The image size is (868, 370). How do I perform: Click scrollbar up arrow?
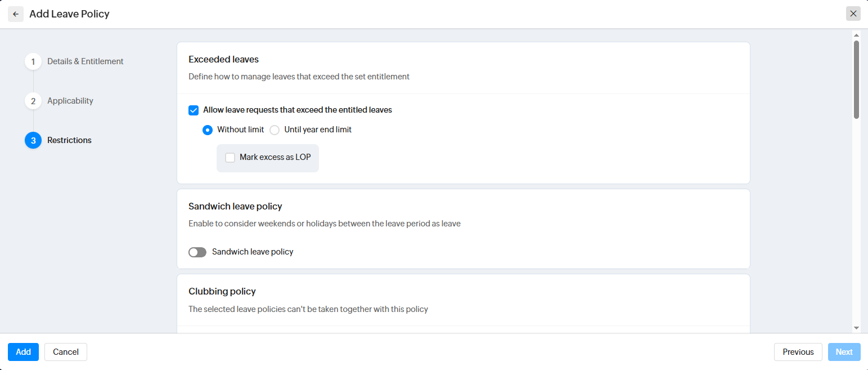tap(856, 34)
